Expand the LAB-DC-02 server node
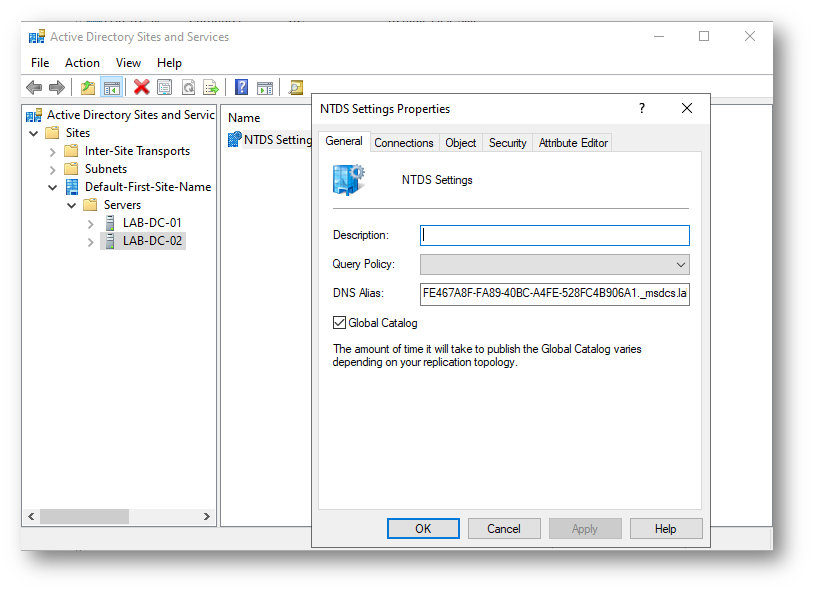The image size is (815, 593). (x=90, y=242)
